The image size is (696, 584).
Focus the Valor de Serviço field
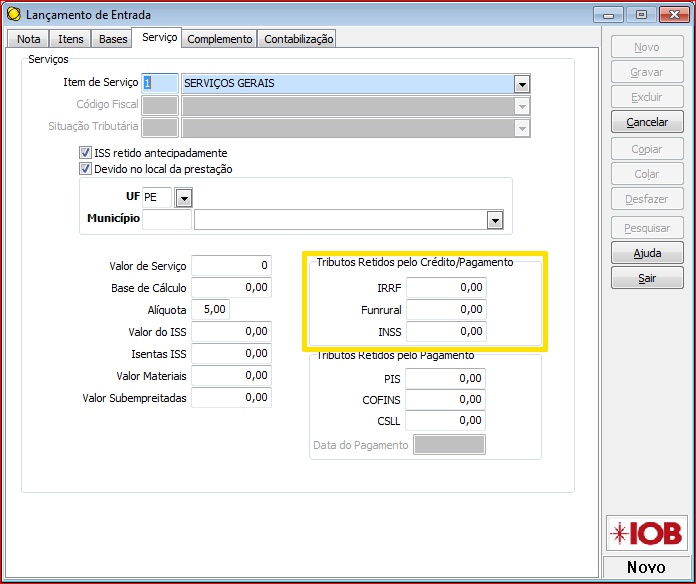(x=231, y=265)
